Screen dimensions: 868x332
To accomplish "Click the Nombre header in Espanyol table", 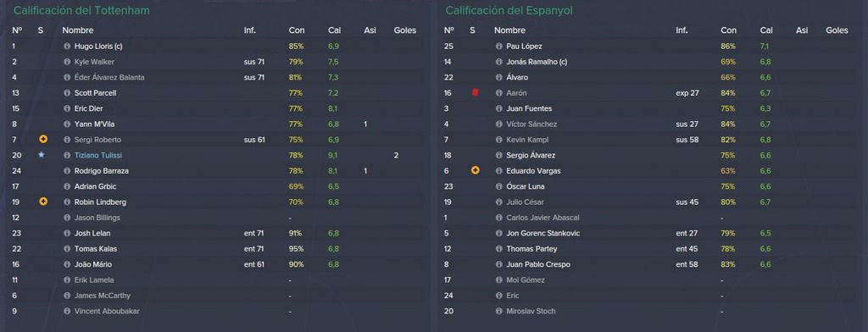I will 509,30.
